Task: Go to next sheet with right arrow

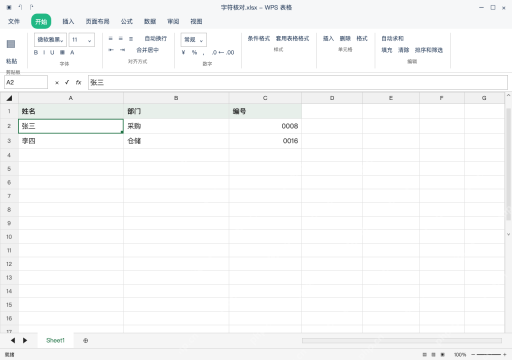Action: [25, 340]
